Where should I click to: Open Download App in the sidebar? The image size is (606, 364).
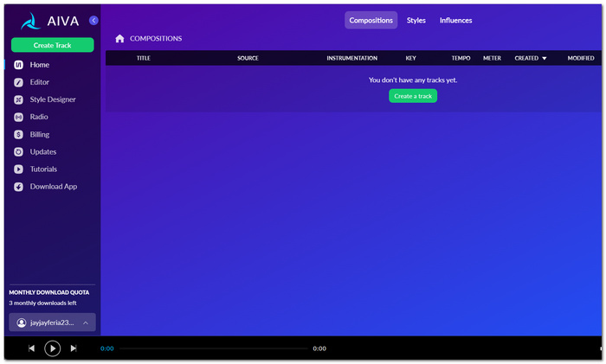54,187
